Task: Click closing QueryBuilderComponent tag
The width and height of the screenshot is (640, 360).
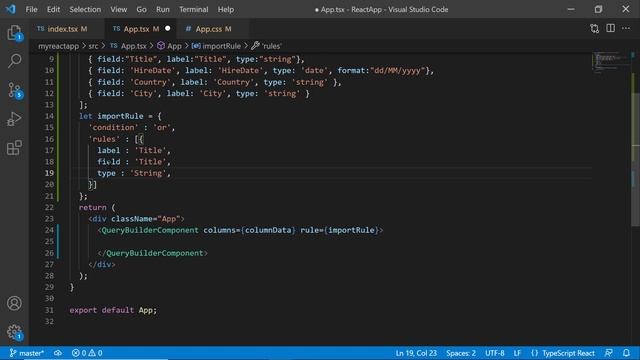Action: point(153,253)
